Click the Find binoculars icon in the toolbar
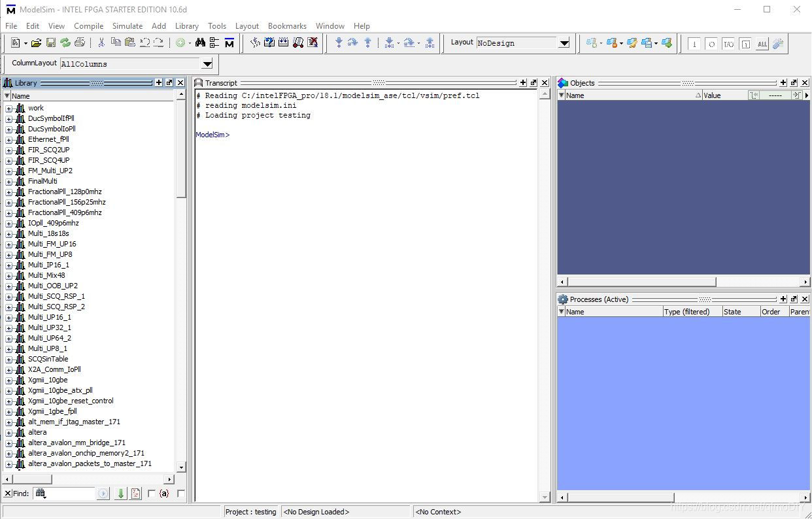The image size is (812, 519). pos(200,42)
